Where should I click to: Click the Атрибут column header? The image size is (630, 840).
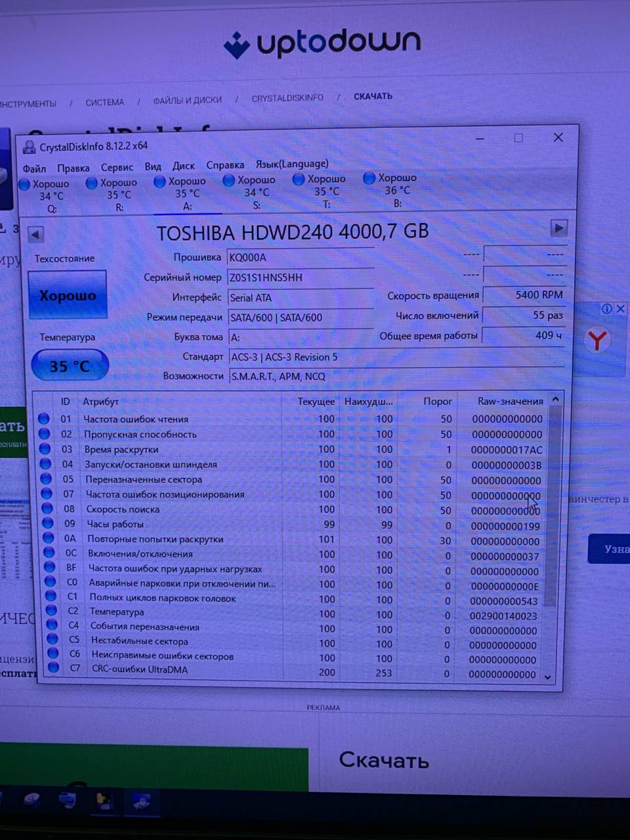pyautogui.click(x=100, y=402)
